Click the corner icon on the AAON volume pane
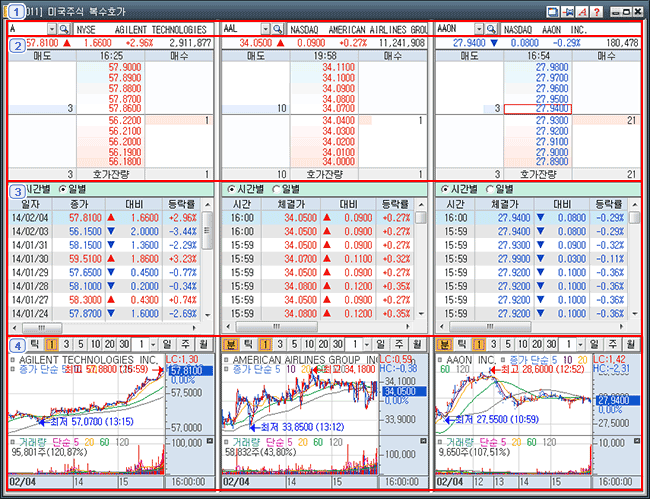Viewport: 650px width, 499px height. pyautogui.click(x=636, y=441)
